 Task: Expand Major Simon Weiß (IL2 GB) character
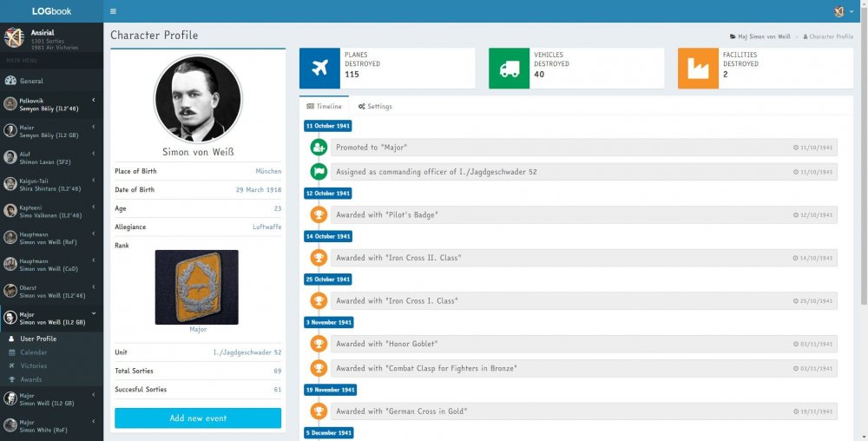pos(51,399)
